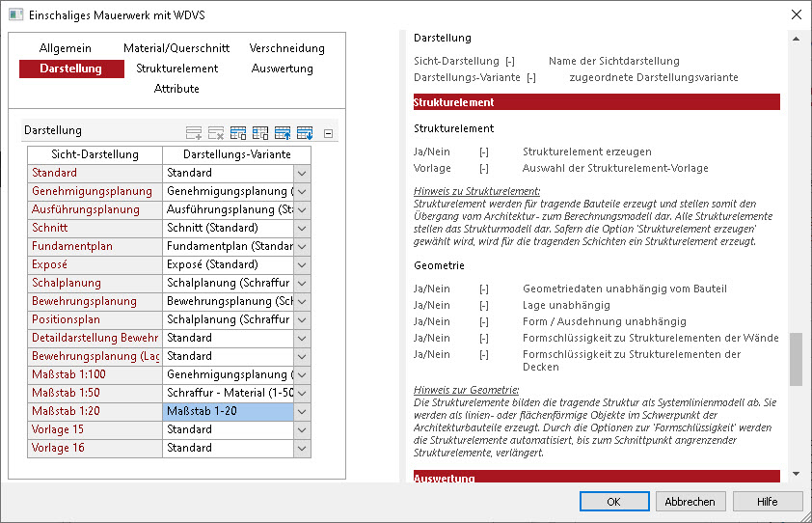Open variant dropdown for Detaildarstellung Bewehr row
The height and width of the screenshot is (523, 812).
[x=303, y=338]
